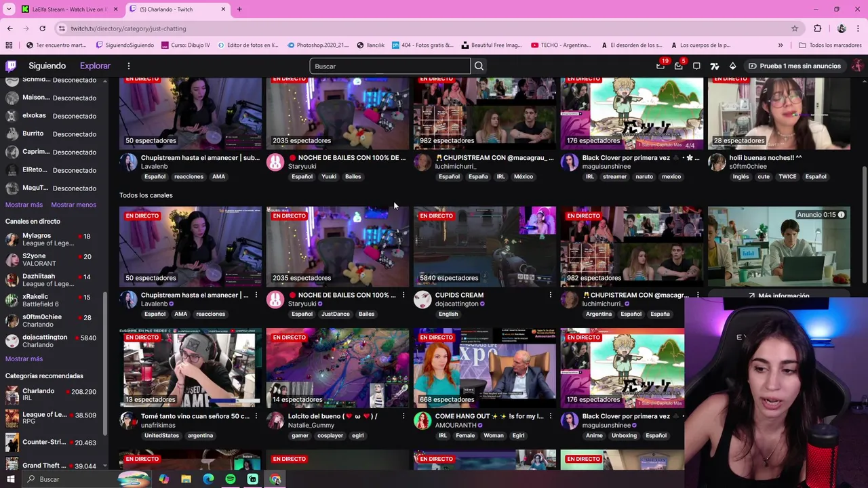Image resolution: width=868 pixels, height=488 pixels.
Task: Open options dots for CUPIDS CREAM stream
Action: (x=550, y=295)
